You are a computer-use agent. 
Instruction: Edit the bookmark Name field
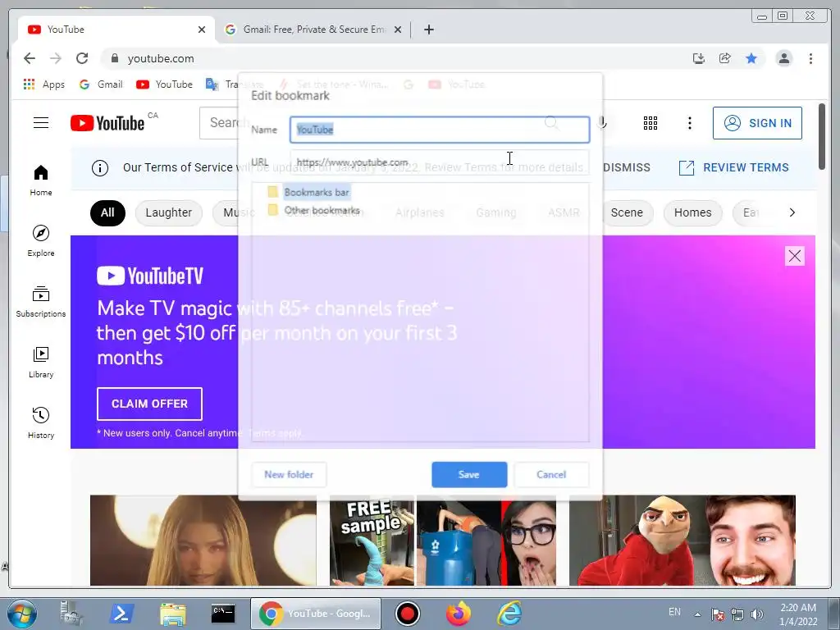pyautogui.click(x=440, y=130)
